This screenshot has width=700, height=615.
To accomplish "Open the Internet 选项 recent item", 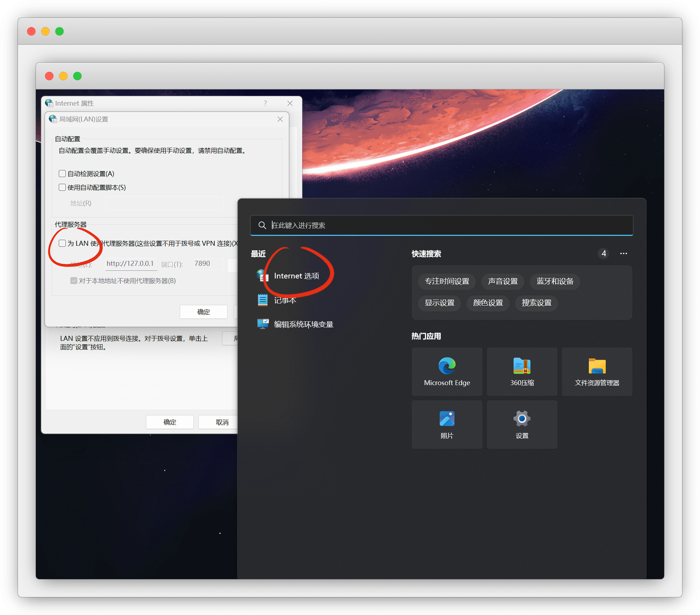I will pyautogui.click(x=296, y=276).
